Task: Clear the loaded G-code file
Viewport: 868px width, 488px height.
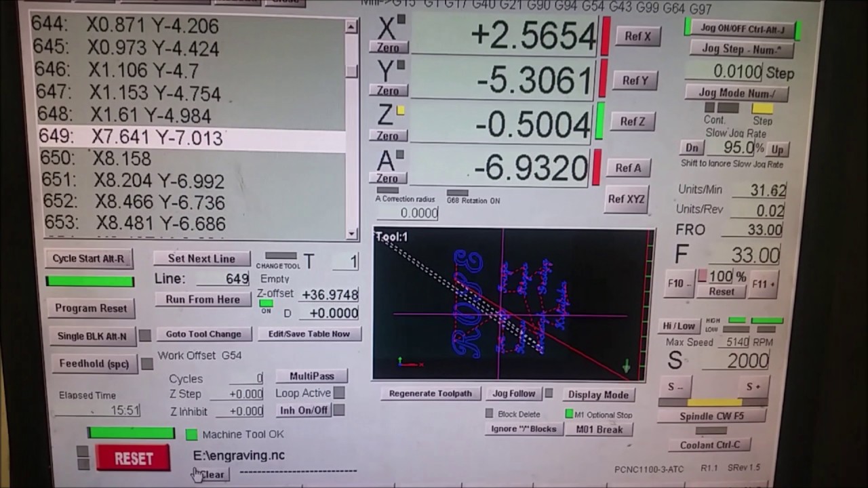Action: [x=212, y=474]
